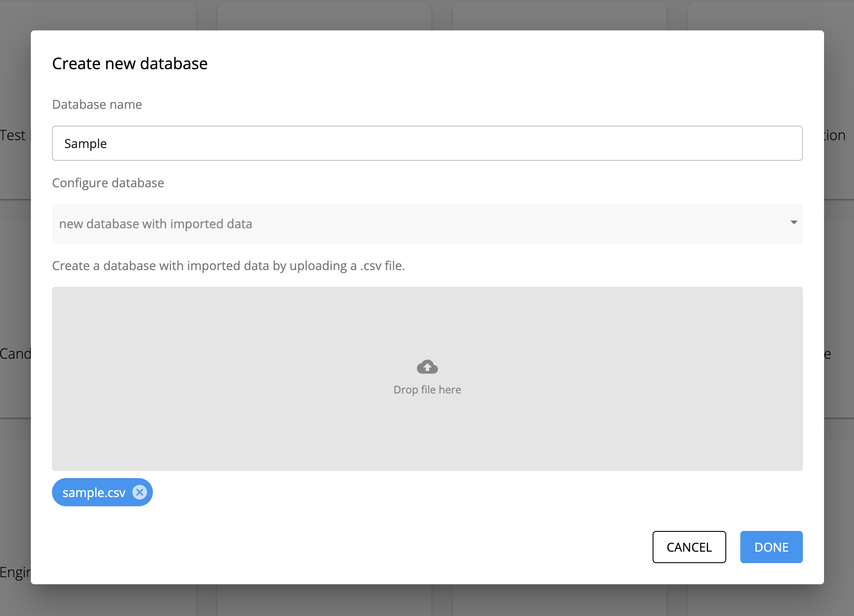Remove the sample.csv file chip
Image resolution: width=854 pixels, height=616 pixels.
coord(140,492)
